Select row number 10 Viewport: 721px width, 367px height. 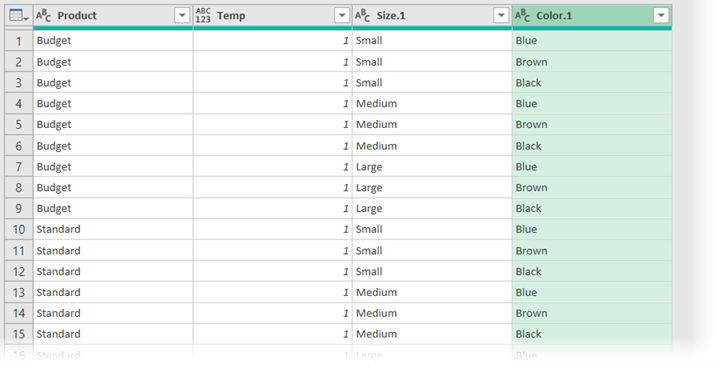[19, 229]
